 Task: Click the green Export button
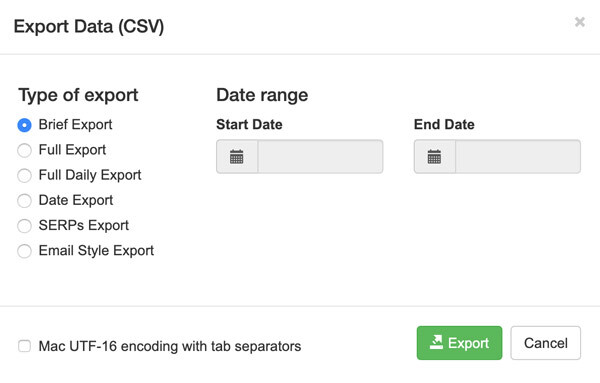(459, 343)
